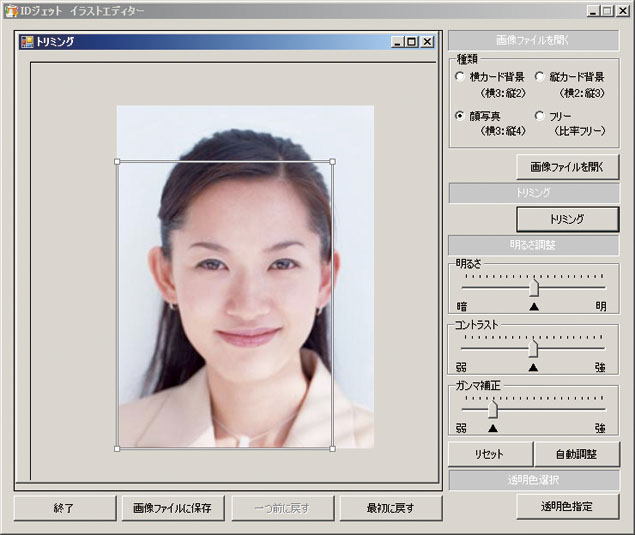
Task: Select 横カード背景 radio option
Action: click(x=460, y=77)
